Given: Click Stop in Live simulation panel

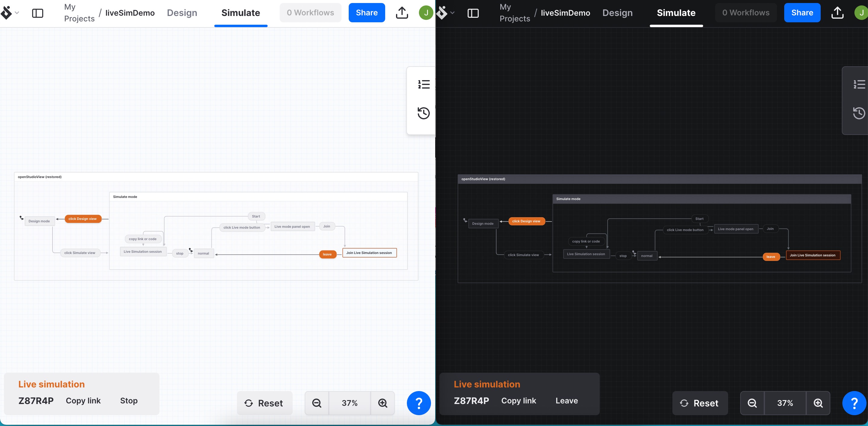Looking at the screenshot, I should click(129, 400).
